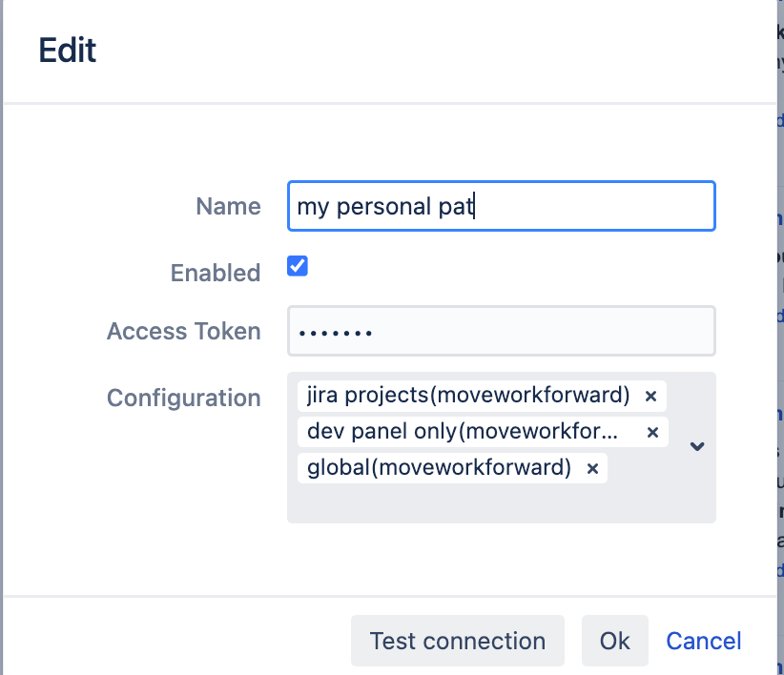The height and width of the screenshot is (675, 784).
Task: Remove the global(moveworkforward) tag
Action: click(x=591, y=468)
